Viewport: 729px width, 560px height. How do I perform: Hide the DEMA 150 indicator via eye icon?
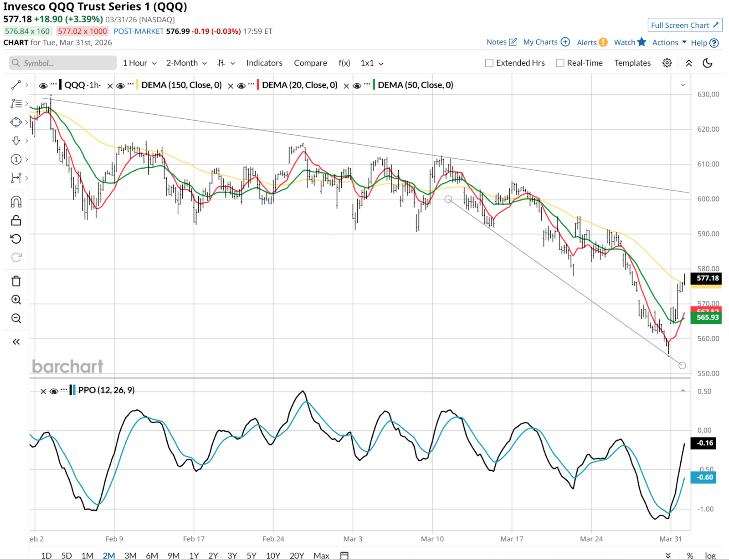pyautogui.click(x=120, y=86)
